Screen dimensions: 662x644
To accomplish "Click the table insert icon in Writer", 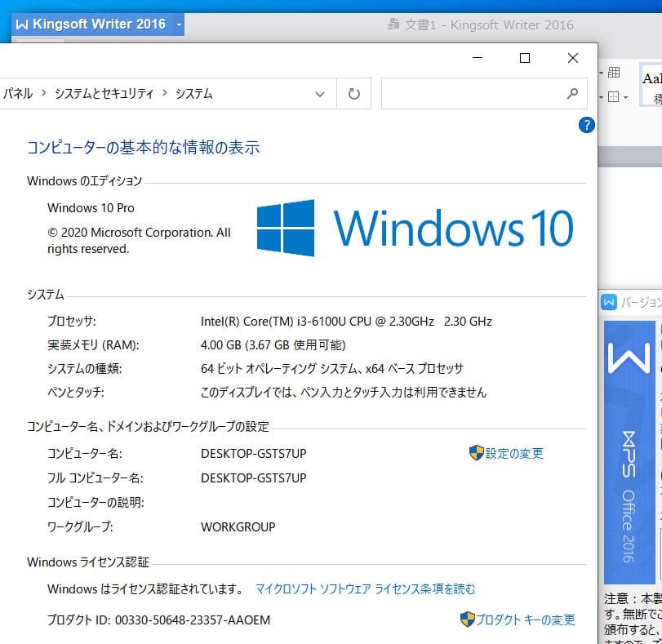I will 614,73.
